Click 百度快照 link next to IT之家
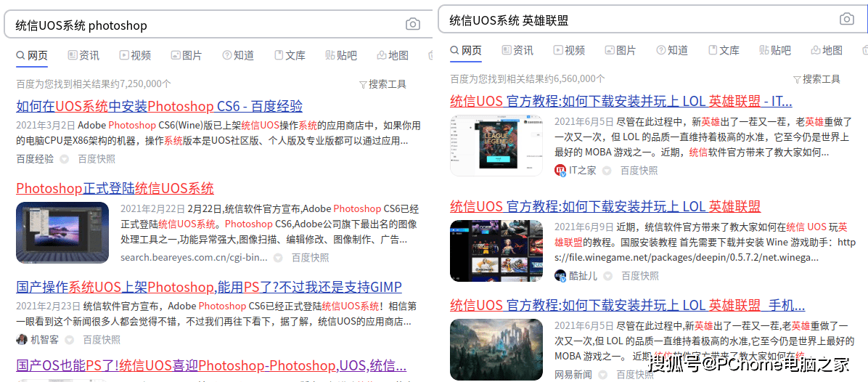The width and height of the screenshot is (868, 382). (639, 171)
